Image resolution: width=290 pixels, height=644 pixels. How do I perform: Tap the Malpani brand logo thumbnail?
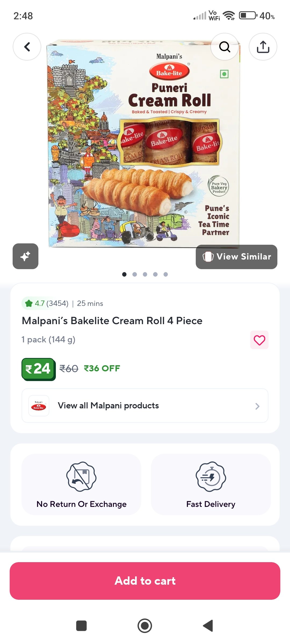coord(39,405)
